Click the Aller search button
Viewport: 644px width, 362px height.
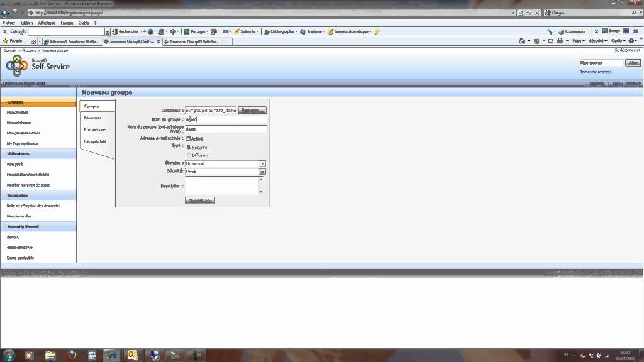633,63
